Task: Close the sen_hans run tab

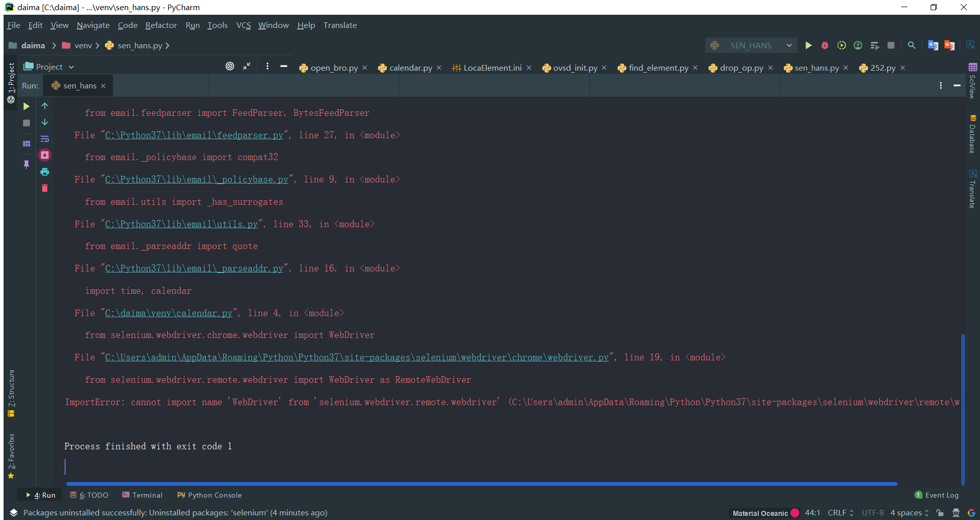Action: pos(103,86)
